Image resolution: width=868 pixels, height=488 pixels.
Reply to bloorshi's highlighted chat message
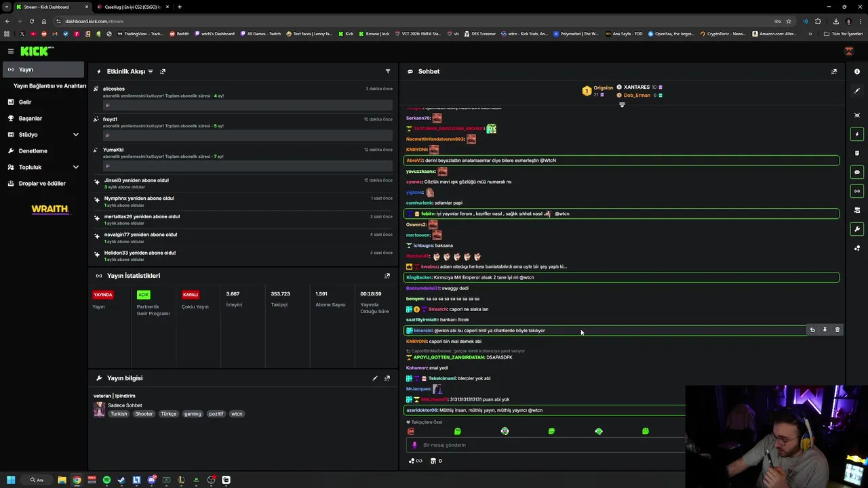tap(812, 330)
